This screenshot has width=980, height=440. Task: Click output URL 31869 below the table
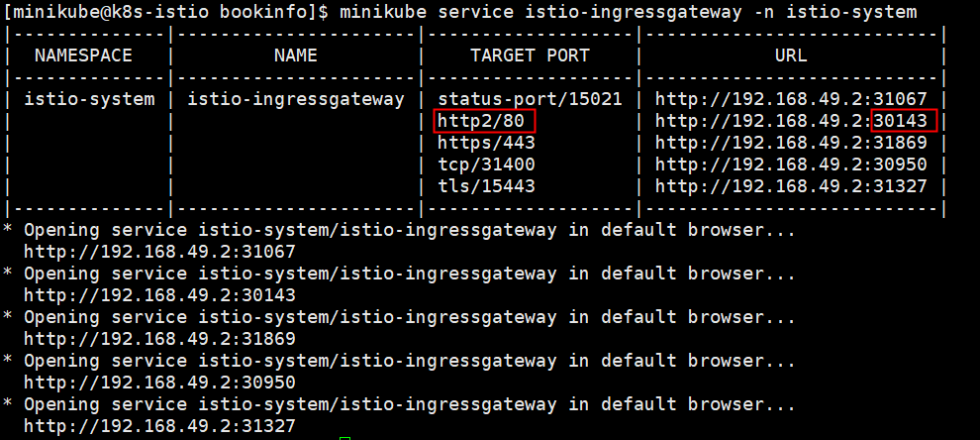coord(159,339)
